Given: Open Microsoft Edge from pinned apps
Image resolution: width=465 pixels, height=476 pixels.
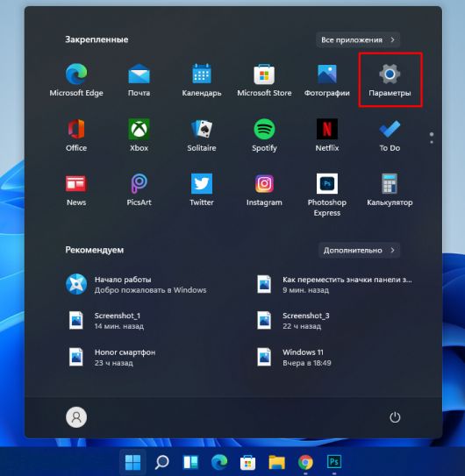Looking at the screenshot, I should tap(76, 80).
